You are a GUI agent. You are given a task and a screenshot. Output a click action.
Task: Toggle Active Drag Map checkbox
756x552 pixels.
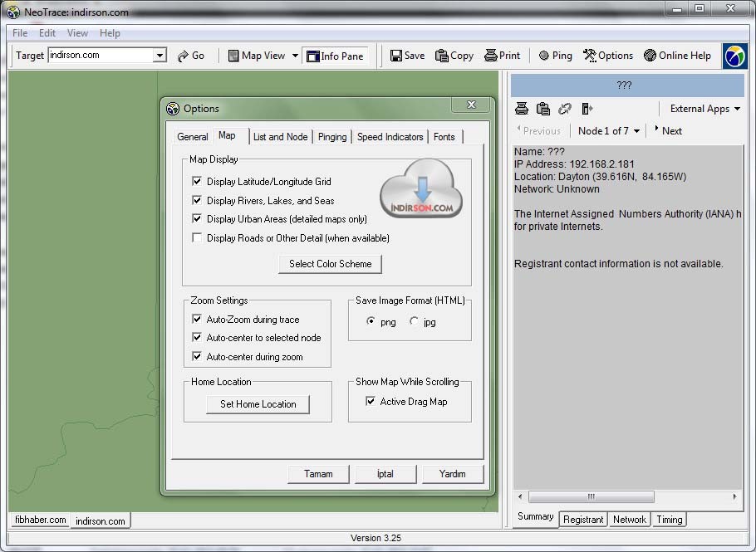(x=371, y=401)
